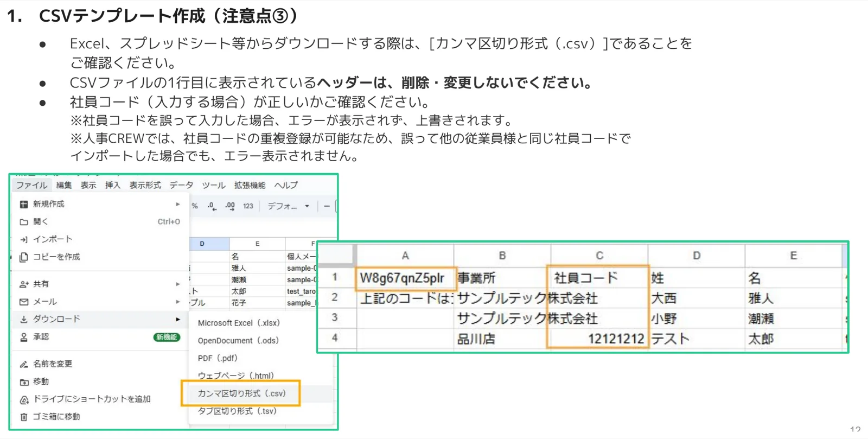Screen dimensions: 868x439
Task: Open the データ menu
Action: pyautogui.click(x=181, y=185)
